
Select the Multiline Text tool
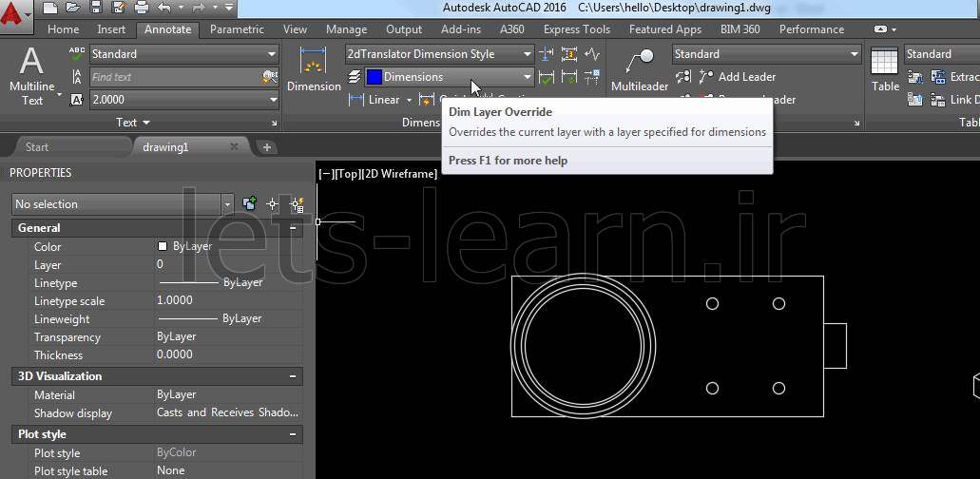pyautogui.click(x=32, y=77)
